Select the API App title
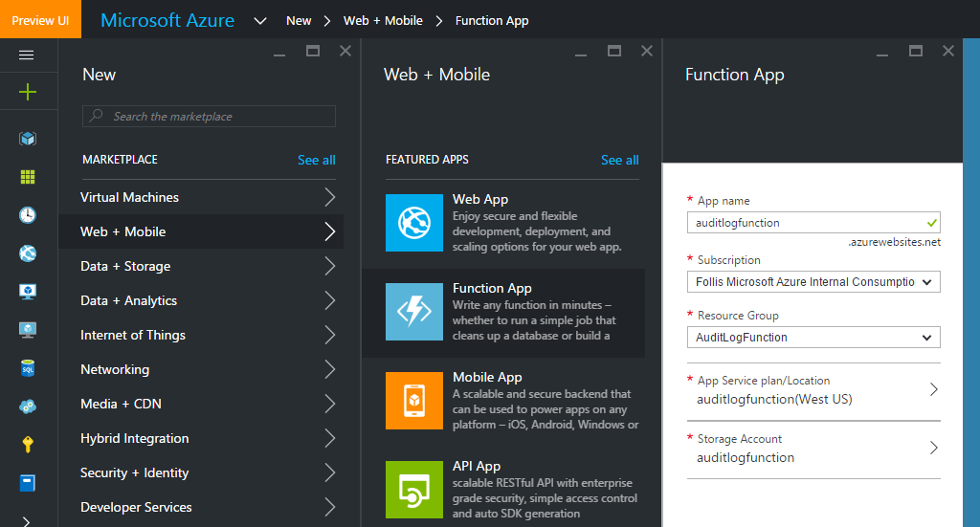 (x=477, y=467)
